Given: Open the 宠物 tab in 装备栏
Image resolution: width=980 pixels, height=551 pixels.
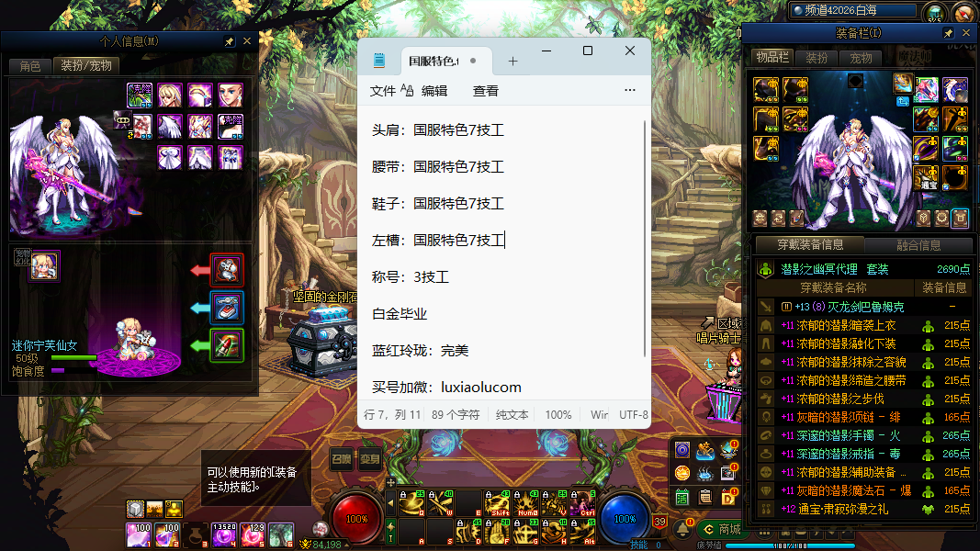Looking at the screenshot, I should point(861,58).
